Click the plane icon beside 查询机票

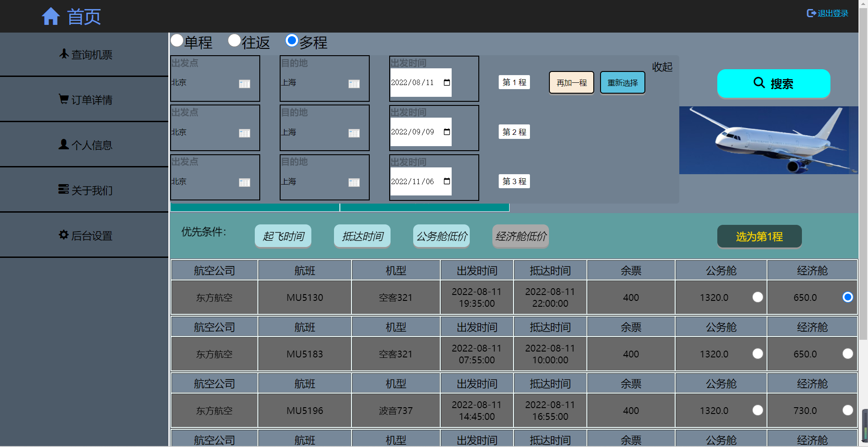[64, 54]
